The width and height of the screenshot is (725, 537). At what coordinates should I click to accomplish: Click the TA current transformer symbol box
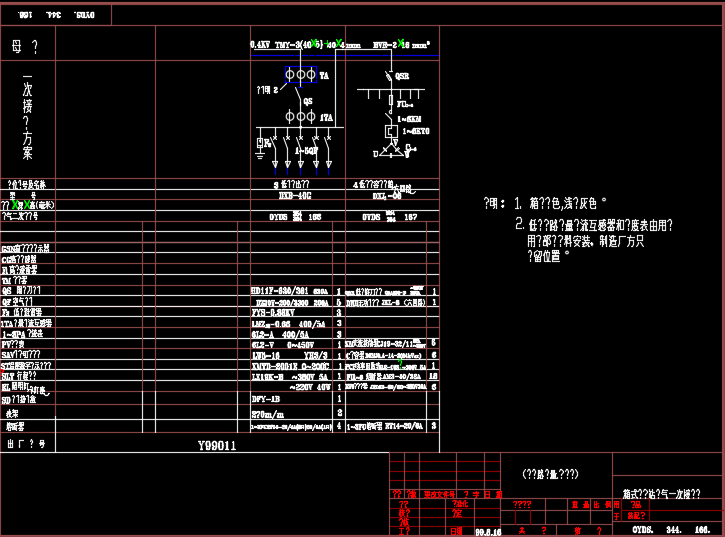pyautogui.click(x=301, y=74)
